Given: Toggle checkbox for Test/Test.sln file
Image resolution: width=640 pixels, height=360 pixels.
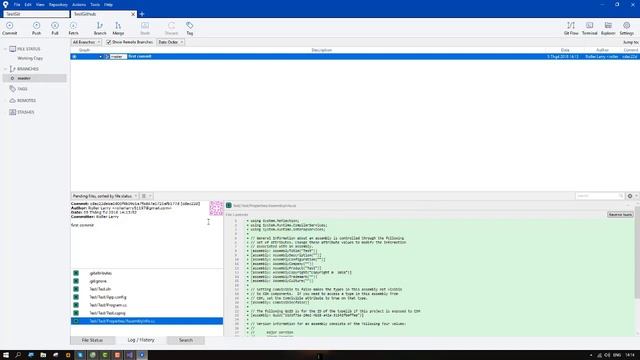Looking at the screenshot, I should pyautogui.click(x=76, y=289).
